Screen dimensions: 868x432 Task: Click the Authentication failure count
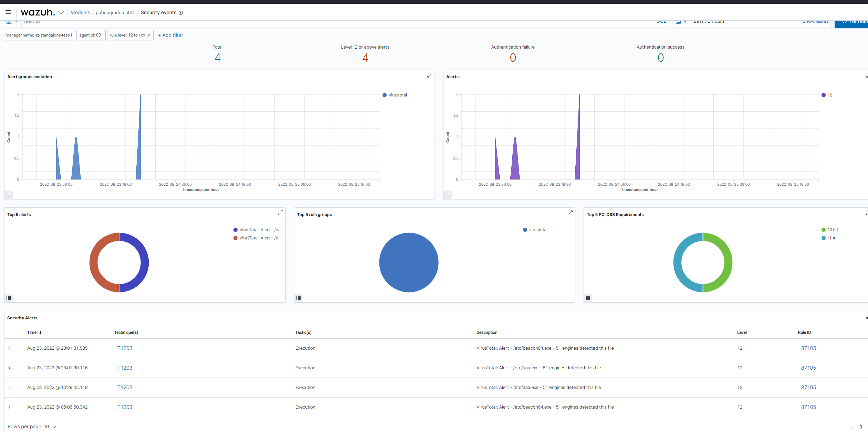point(513,58)
